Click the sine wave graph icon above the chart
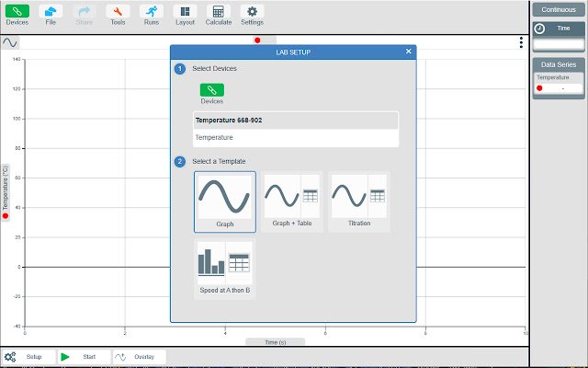588x368 pixels. (x=10, y=42)
